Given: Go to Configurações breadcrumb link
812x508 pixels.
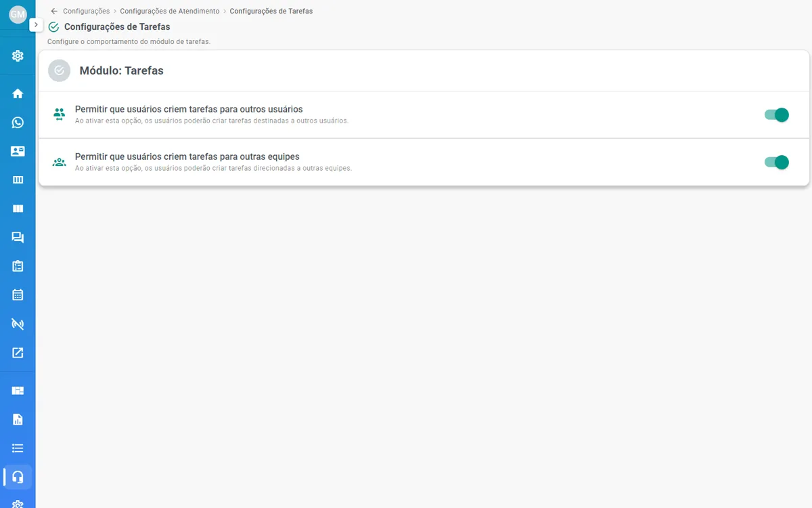Looking at the screenshot, I should coord(86,12).
